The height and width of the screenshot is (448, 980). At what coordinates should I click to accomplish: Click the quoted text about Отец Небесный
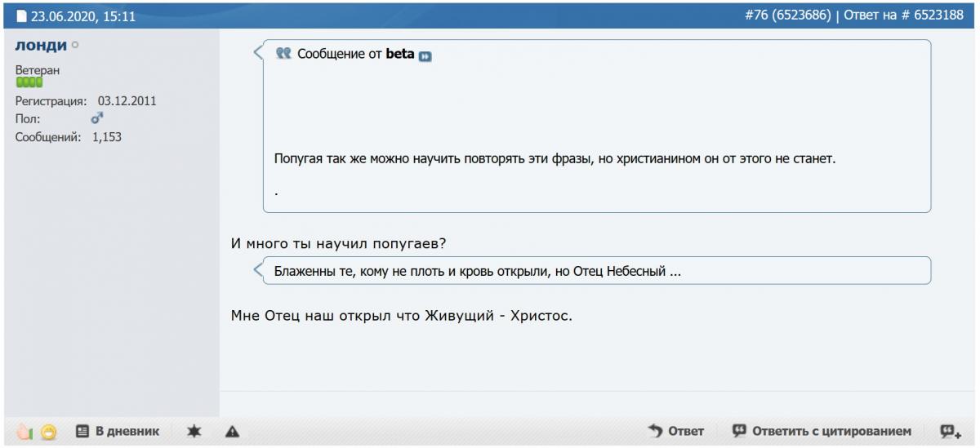[477, 271]
